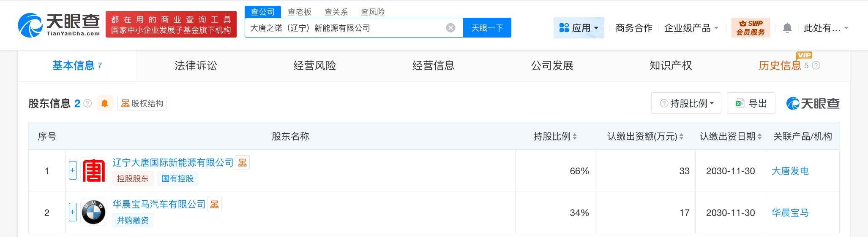Expand the first shareholder row
This screenshot has height=237, width=868.
[73, 170]
